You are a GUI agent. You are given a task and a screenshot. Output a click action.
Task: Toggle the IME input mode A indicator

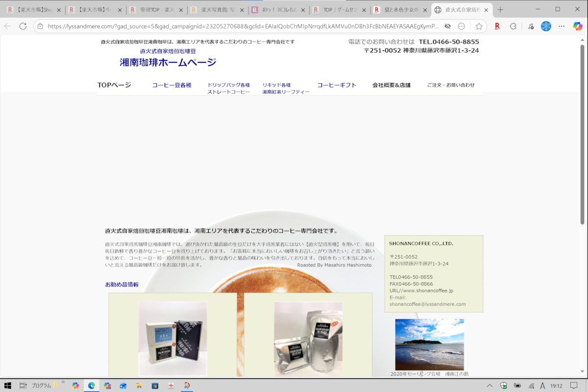542,386
